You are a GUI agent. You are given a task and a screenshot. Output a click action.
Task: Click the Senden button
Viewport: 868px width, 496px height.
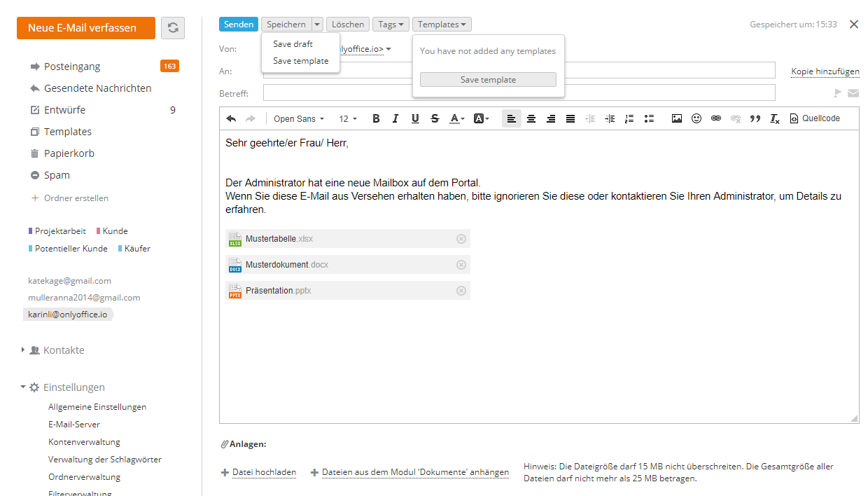coord(239,25)
